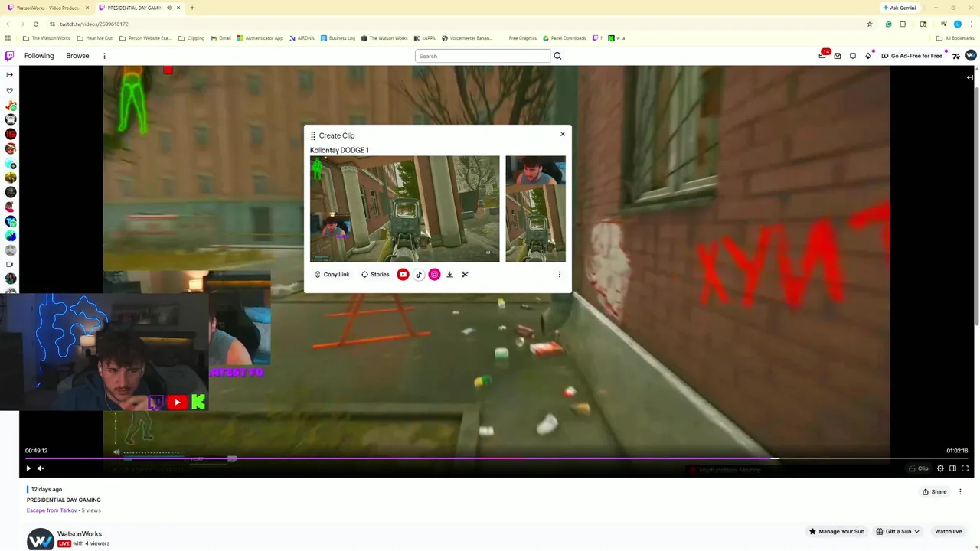Toggle theatre mode
980x551 pixels.
[x=952, y=468]
